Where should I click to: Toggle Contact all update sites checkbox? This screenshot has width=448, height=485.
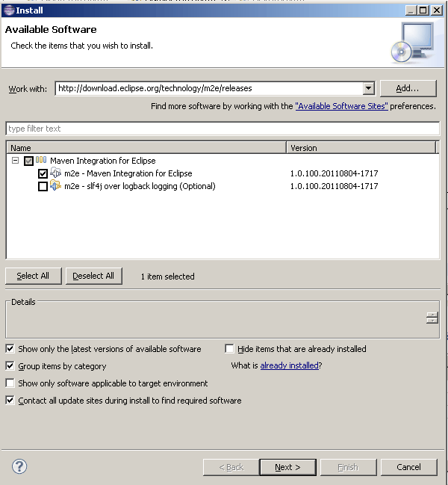10,401
